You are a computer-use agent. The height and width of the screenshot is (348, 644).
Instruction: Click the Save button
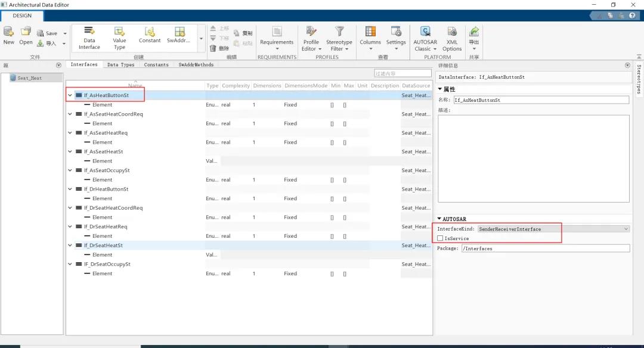click(x=48, y=33)
